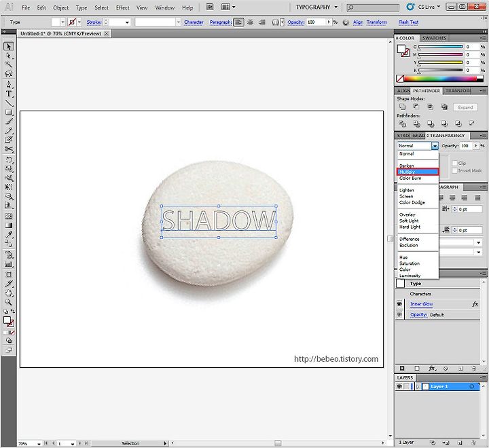The height and width of the screenshot is (448, 489).
Task: Toggle visibility eye of Layer 1
Action: pyautogui.click(x=399, y=387)
